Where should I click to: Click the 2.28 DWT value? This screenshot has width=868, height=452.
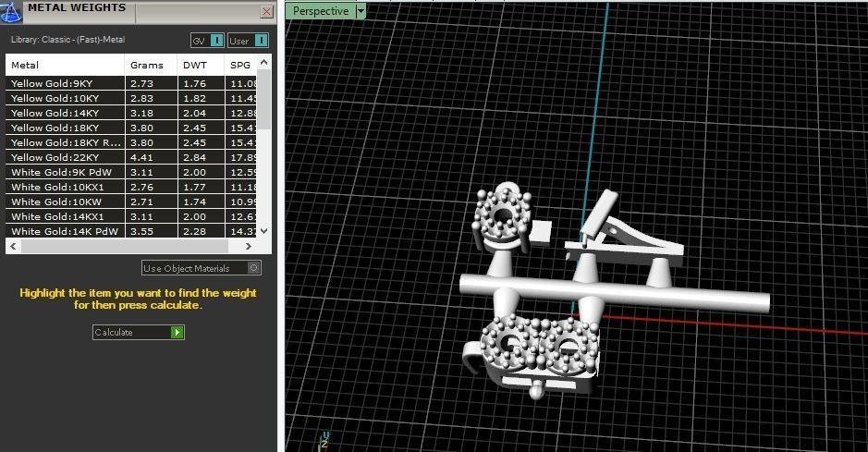pos(195,231)
